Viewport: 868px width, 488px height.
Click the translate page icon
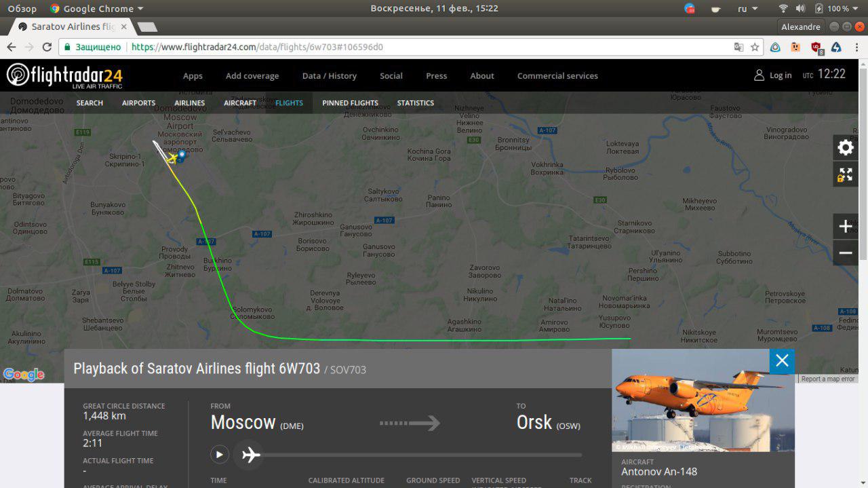738,48
